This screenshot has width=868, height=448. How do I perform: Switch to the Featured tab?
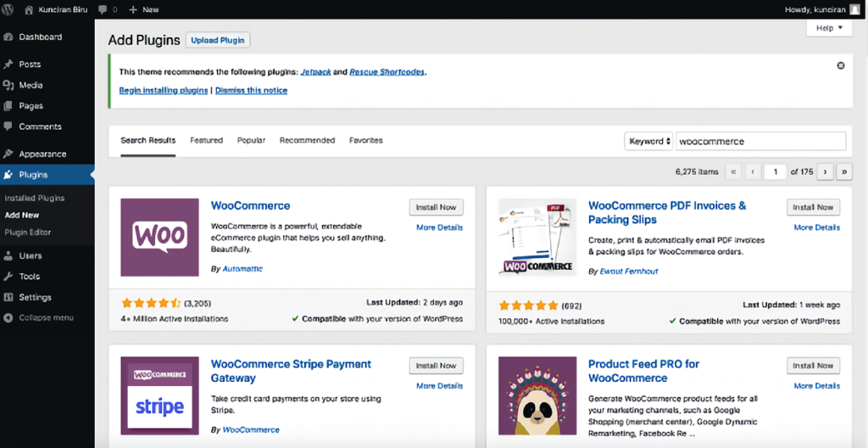click(x=207, y=141)
